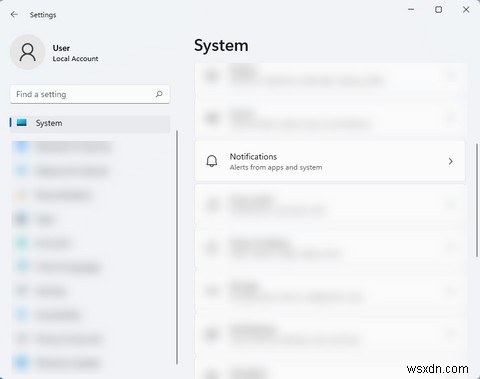Click the System monitor icon in sidebar
The height and width of the screenshot is (379, 480).
22,123
